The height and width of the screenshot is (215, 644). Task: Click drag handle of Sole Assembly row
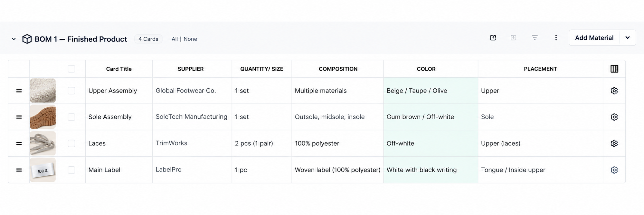click(19, 117)
